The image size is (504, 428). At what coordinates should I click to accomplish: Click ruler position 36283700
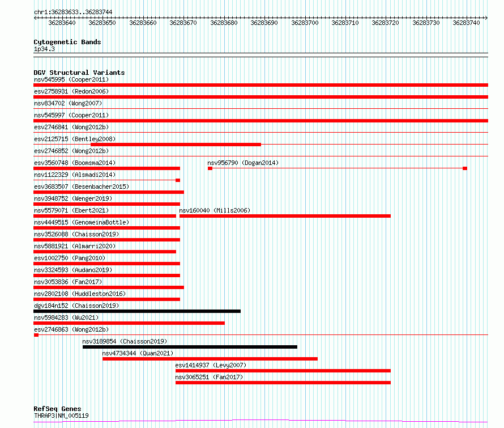305,23
